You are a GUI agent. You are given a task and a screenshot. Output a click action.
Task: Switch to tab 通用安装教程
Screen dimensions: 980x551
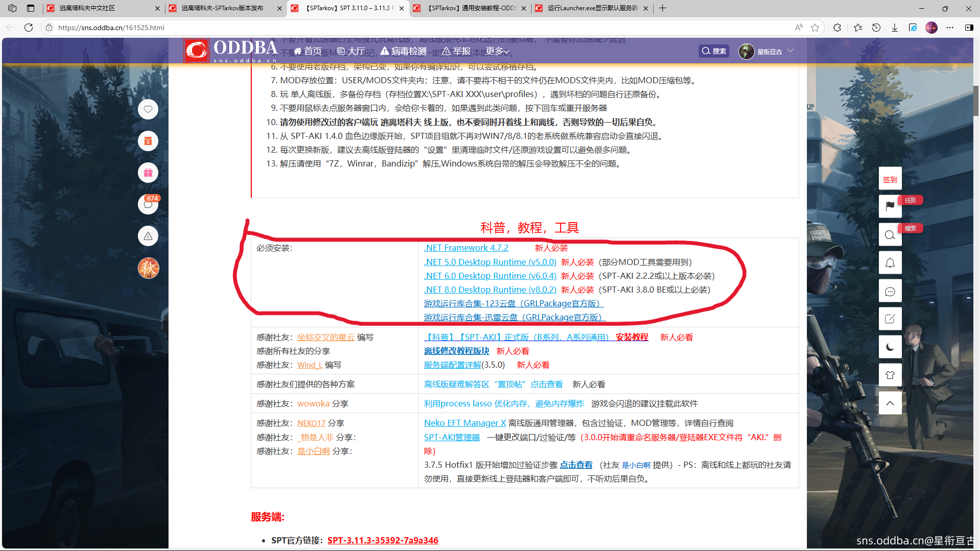click(469, 8)
